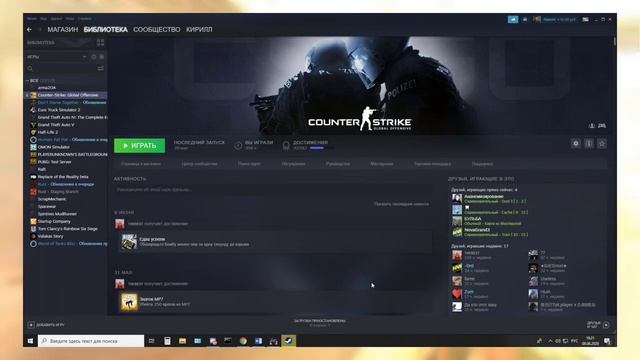The height and width of the screenshot is (360, 640).
Task: Open Windows notification center icon
Action: point(607,341)
